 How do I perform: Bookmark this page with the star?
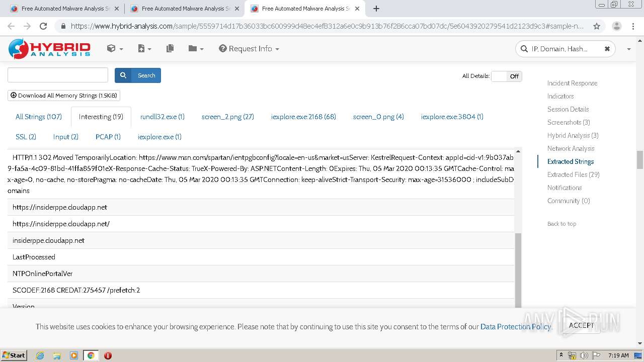597,26
